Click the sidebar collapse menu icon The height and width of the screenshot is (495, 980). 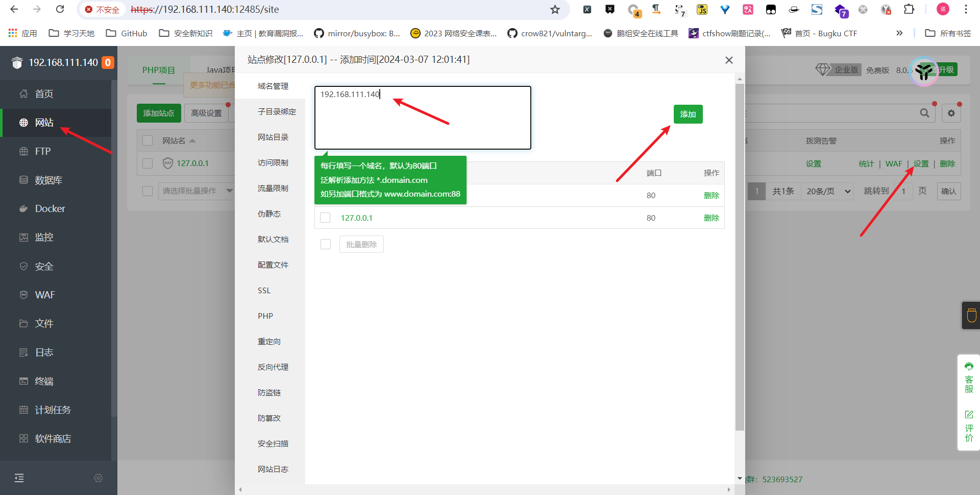(x=19, y=478)
